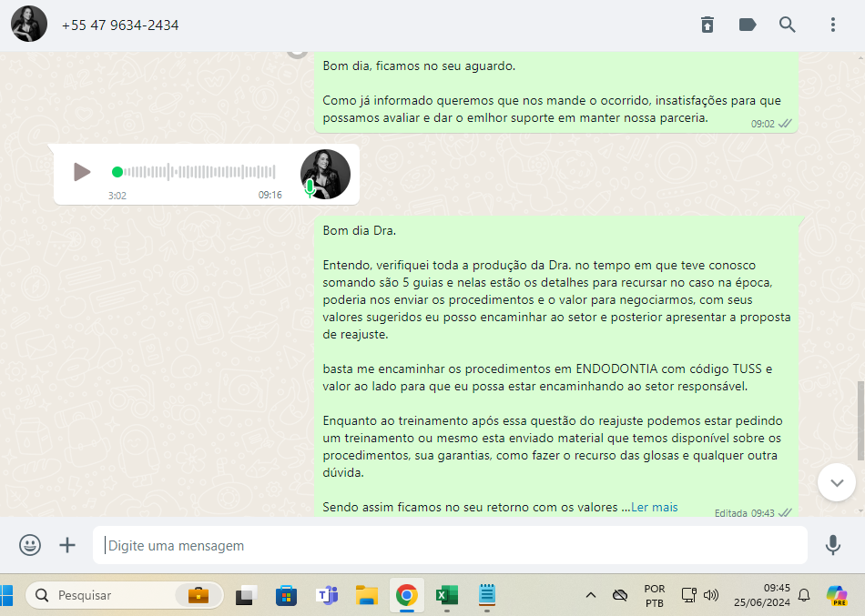Click the 'Editada 09:43' message status
Screen dimensions: 865x616
[x=745, y=513]
